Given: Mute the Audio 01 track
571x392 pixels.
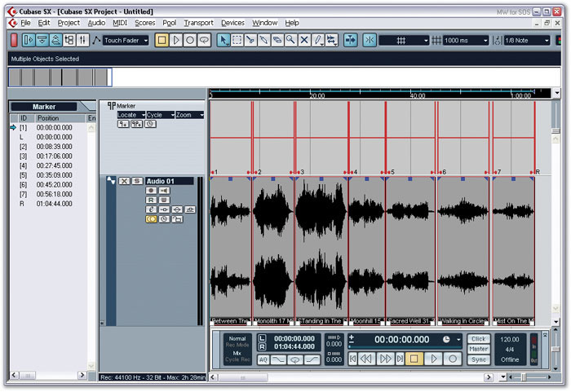Looking at the screenshot, I should click(x=124, y=181).
